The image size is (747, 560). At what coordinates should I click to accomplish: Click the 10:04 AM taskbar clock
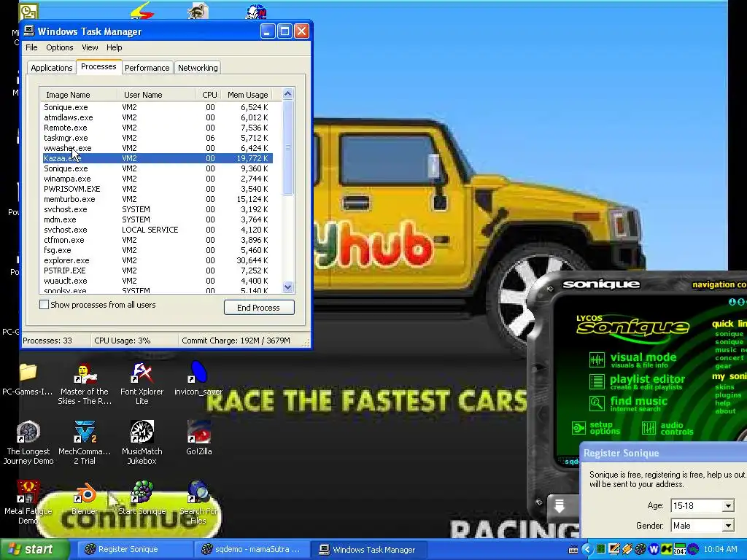(x=720, y=550)
